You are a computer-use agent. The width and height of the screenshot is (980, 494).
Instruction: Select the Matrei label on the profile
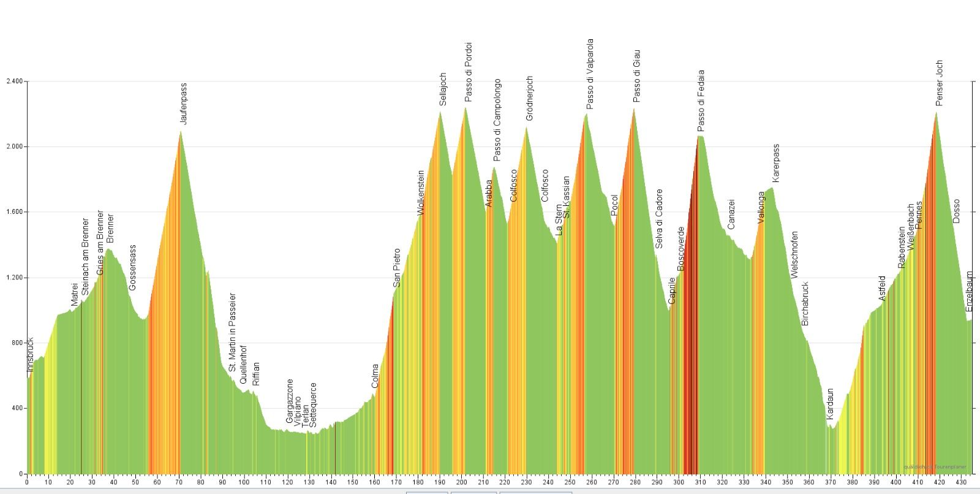(75, 294)
